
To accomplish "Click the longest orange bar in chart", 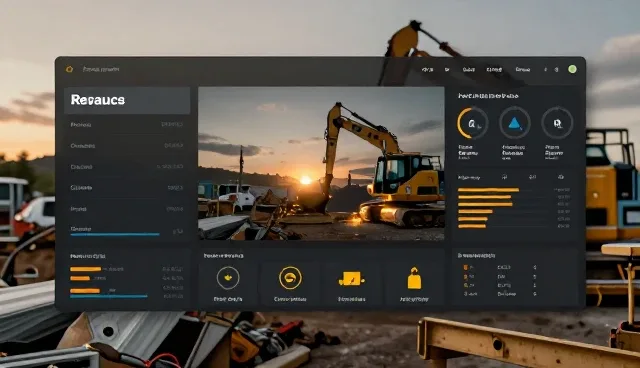I will click(x=488, y=190).
